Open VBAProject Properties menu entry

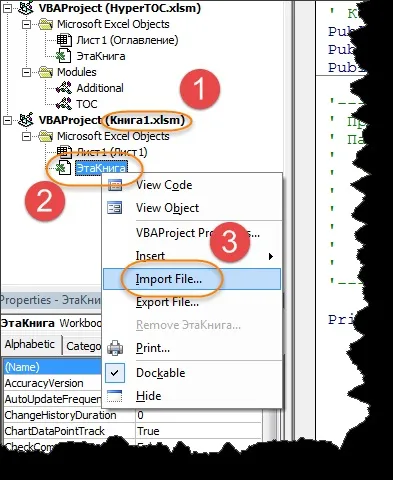(x=192, y=233)
